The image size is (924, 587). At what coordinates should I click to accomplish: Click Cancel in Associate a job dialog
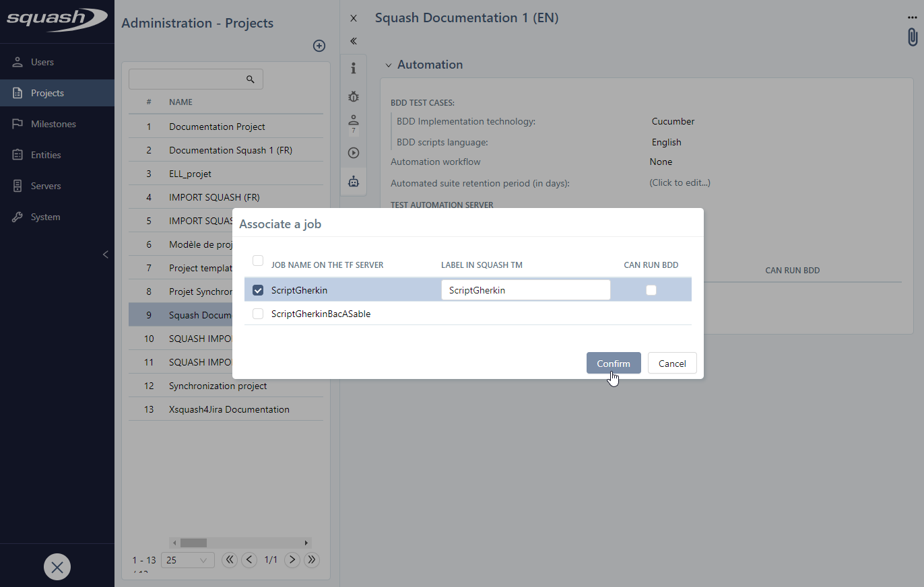pyautogui.click(x=671, y=364)
